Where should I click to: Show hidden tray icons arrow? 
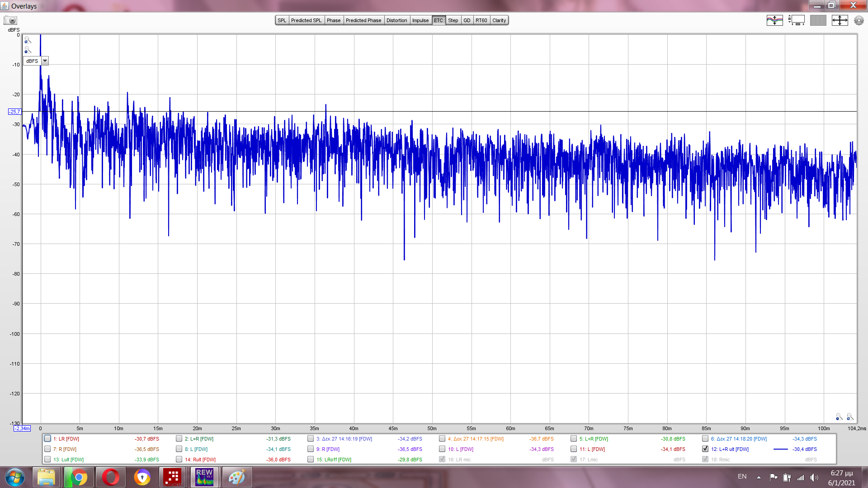[x=759, y=477]
